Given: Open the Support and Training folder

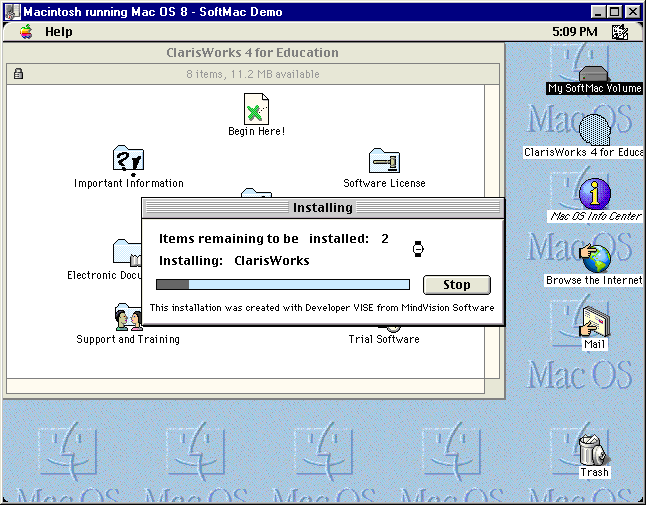Looking at the screenshot, I should coord(128,317).
